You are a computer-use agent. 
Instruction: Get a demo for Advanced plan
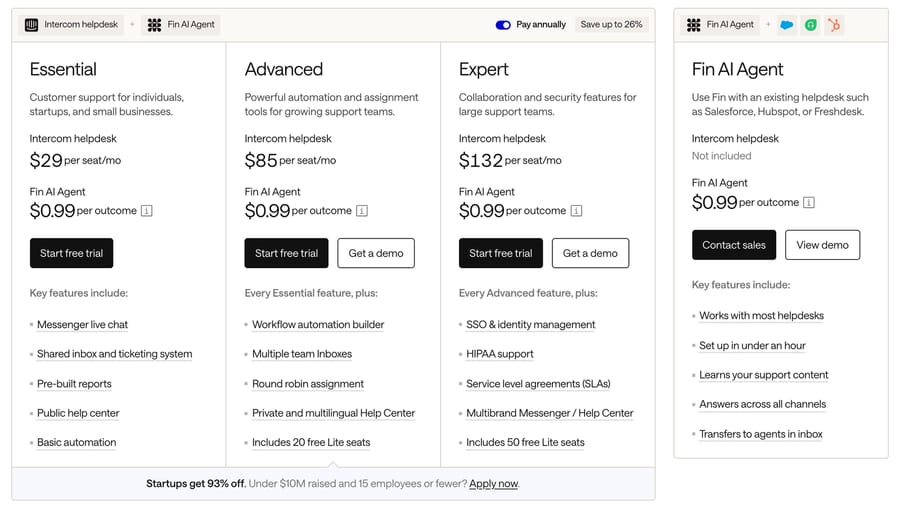(376, 253)
